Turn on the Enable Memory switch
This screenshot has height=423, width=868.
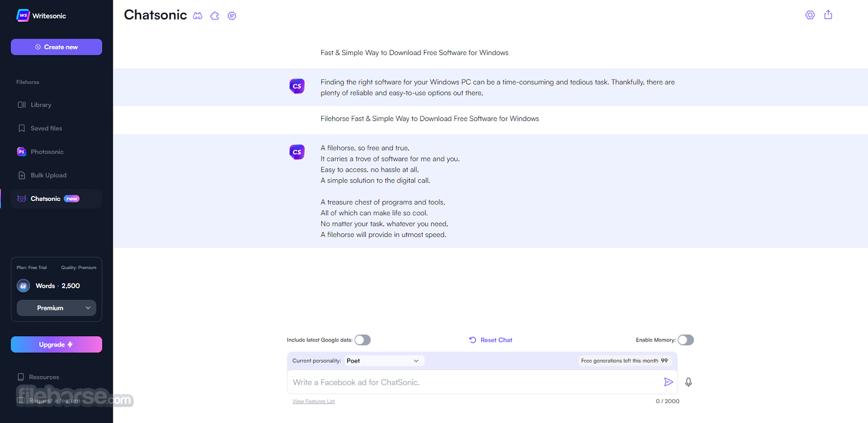tap(685, 340)
